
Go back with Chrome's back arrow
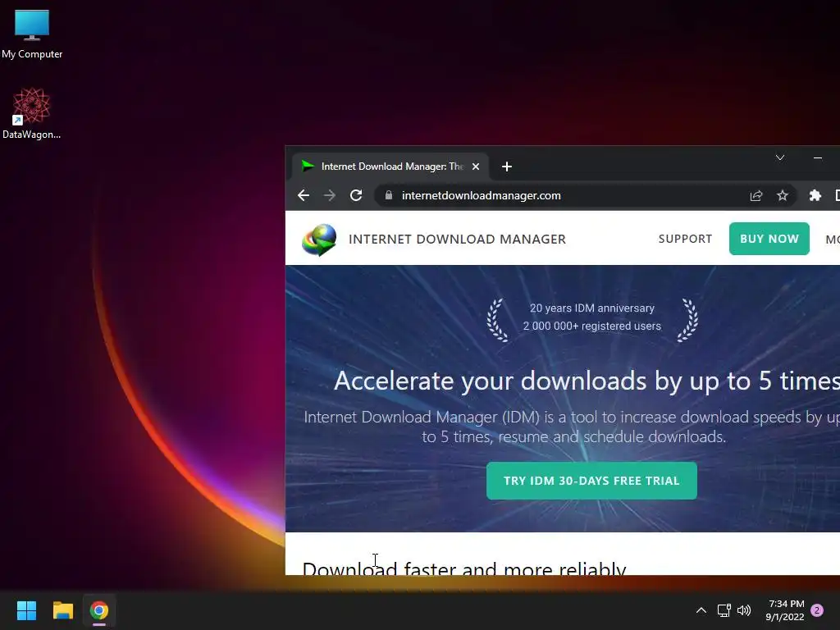pyautogui.click(x=304, y=195)
